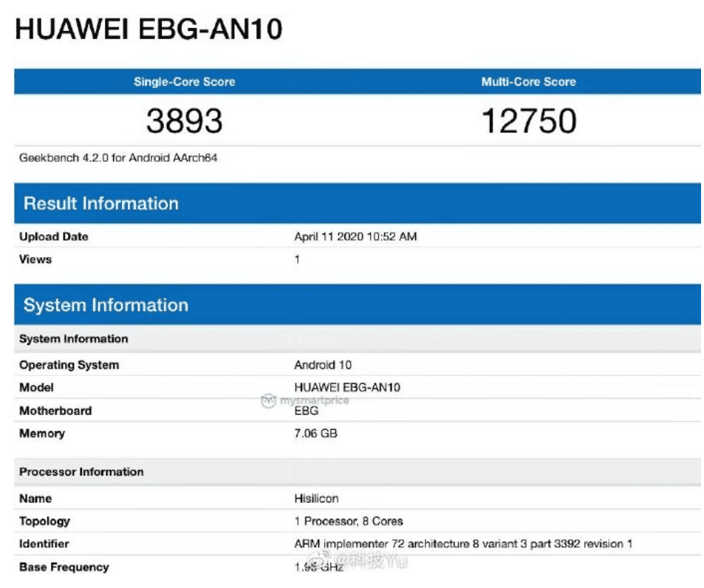Click the Topology label
Screen dimensions: 704x588
point(44,521)
